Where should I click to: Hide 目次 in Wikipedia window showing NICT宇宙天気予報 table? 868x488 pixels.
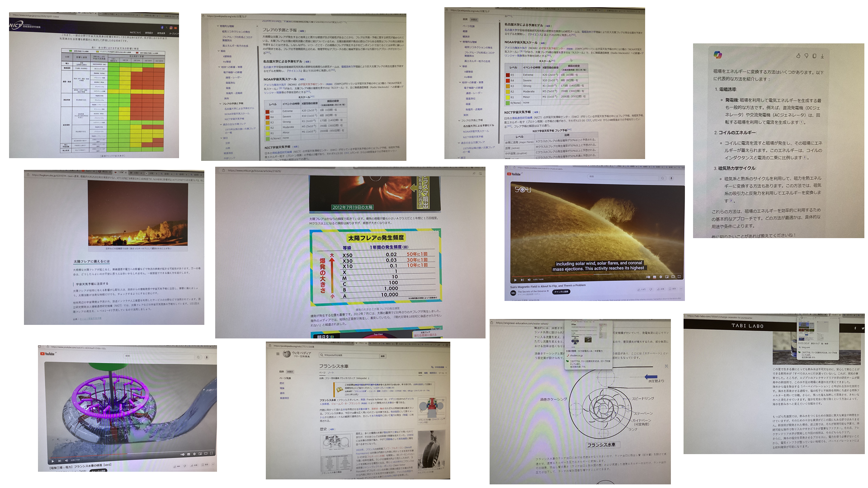click(x=474, y=19)
